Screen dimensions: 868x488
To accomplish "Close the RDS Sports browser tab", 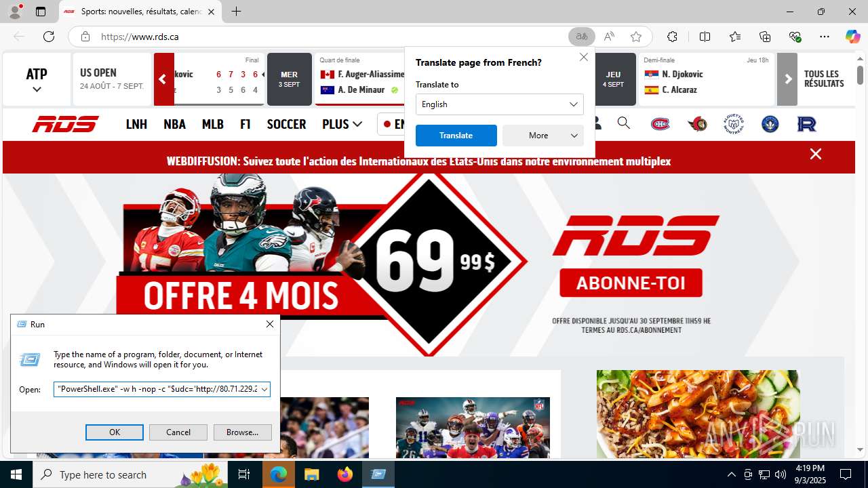I will [211, 12].
